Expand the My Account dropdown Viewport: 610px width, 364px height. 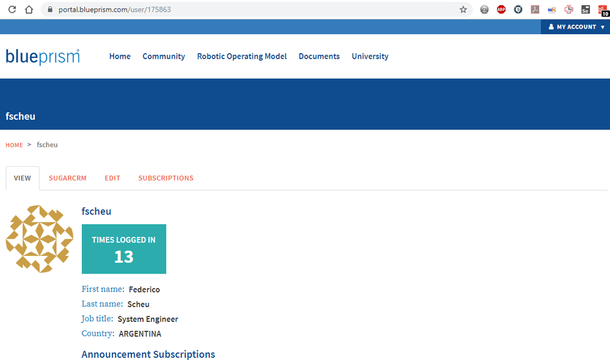[576, 27]
